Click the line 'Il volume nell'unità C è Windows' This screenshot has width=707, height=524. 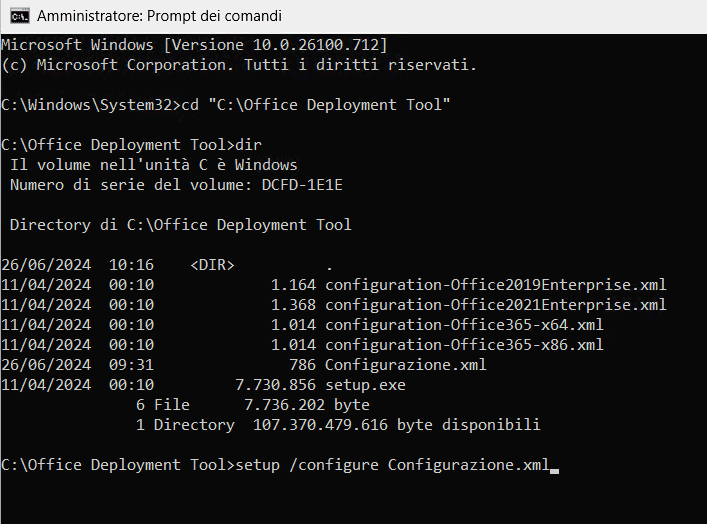click(x=154, y=165)
